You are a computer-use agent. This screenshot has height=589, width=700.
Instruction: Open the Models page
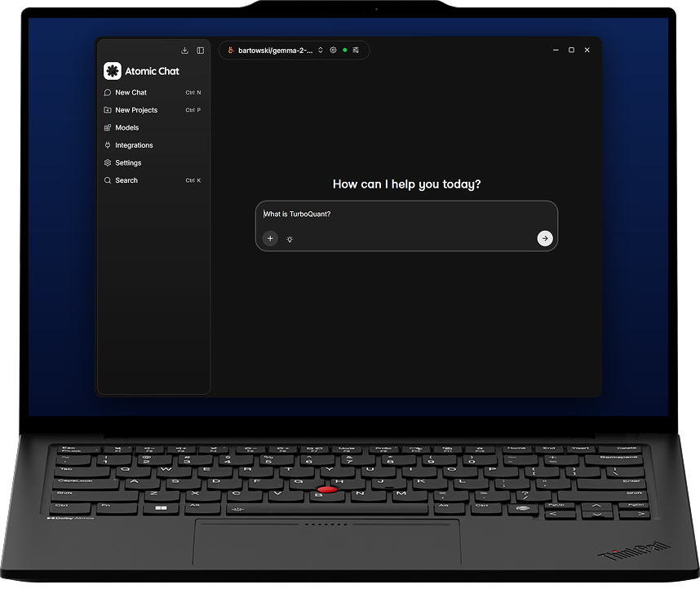click(153, 128)
